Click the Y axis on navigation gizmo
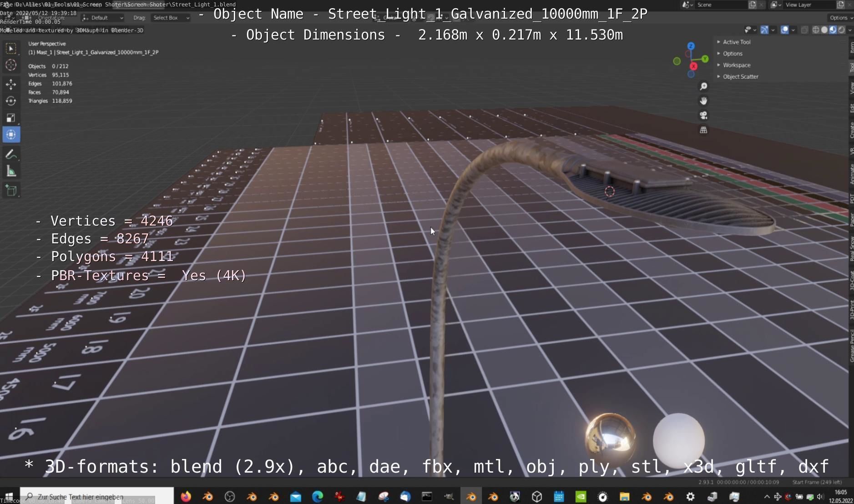 pos(705,59)
